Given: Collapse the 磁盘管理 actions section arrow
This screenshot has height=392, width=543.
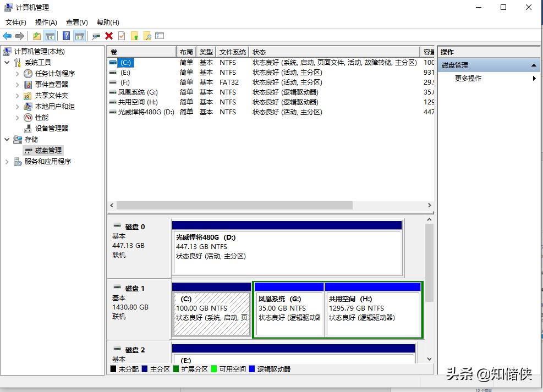Looking at the screenshot, I should click(x=534, y=65).
